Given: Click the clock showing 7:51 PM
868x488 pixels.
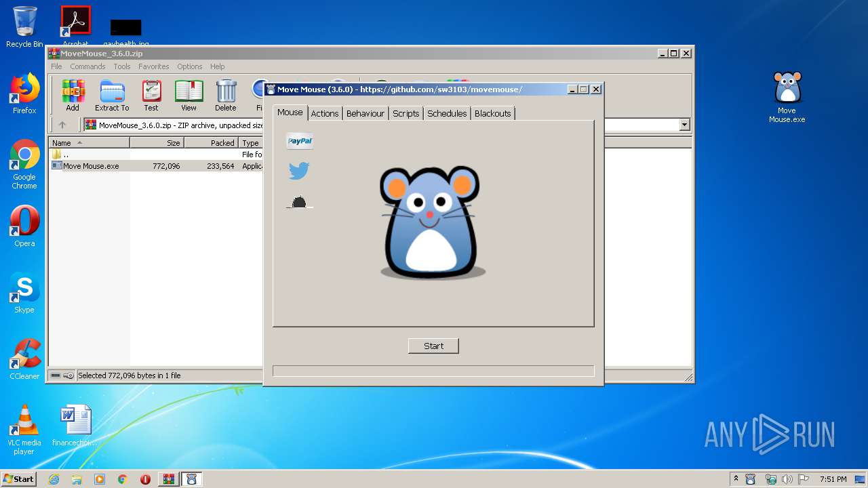Looking at the screenshot, I should point(833,479).
